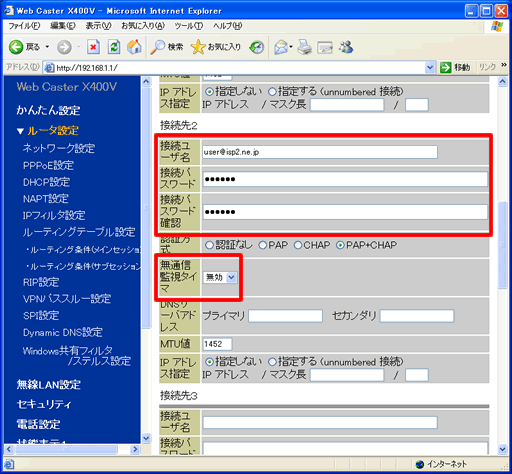Click the IE Back arrow icon
This screenshot has height=474, width=512.
(x=16, y=47)
